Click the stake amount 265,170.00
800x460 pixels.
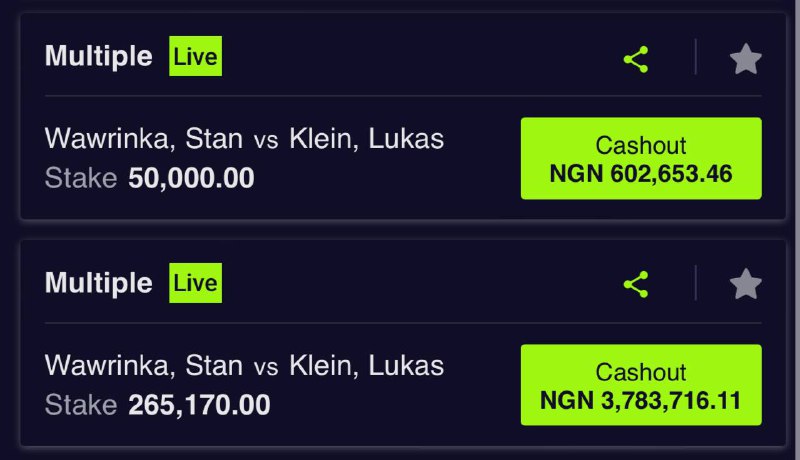pyautogui.click(x=199, y=405)
